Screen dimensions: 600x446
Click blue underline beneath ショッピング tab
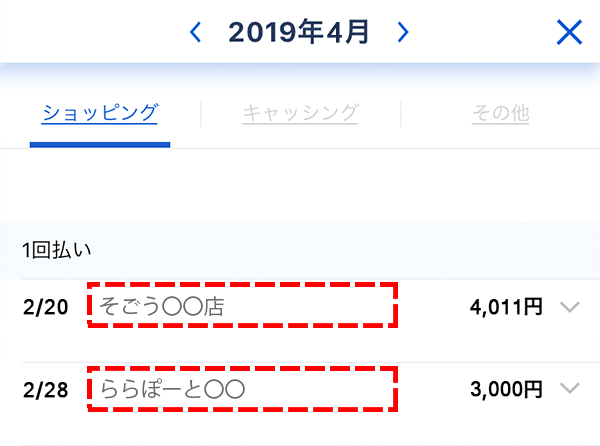pos(100,144)
